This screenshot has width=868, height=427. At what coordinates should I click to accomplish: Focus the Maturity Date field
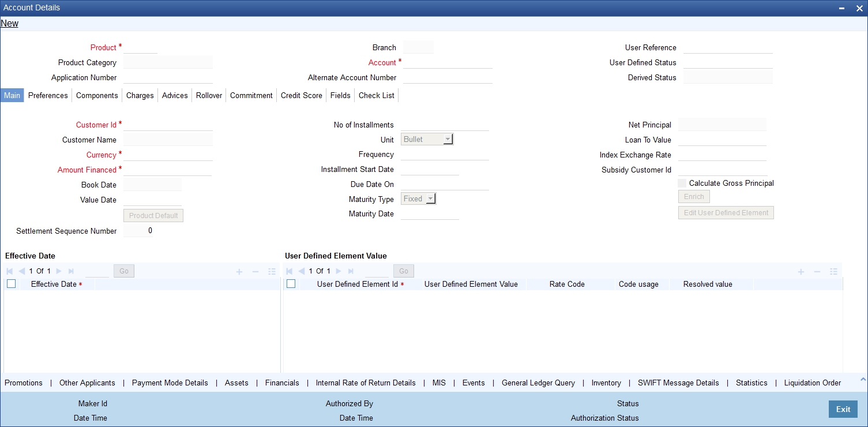[430, 213]
